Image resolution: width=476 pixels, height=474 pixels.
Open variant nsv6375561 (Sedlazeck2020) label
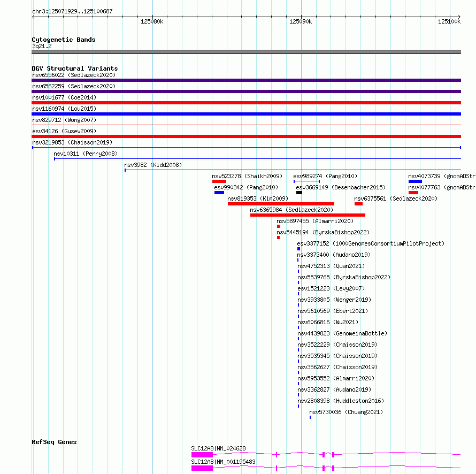396,198
